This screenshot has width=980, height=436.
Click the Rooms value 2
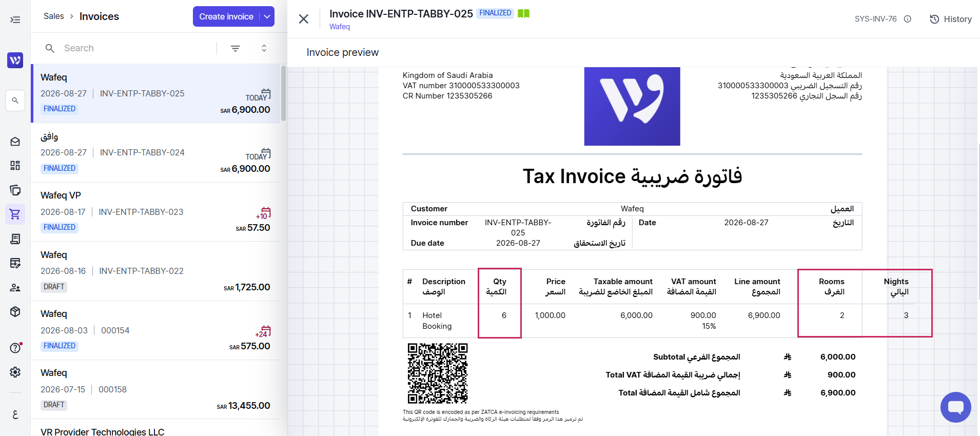pyautogui.click(x=842, y=315)
